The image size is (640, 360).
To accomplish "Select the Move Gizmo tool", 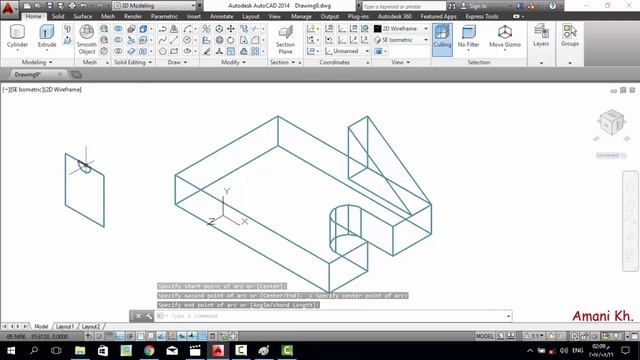I will (x=505, y=37).
